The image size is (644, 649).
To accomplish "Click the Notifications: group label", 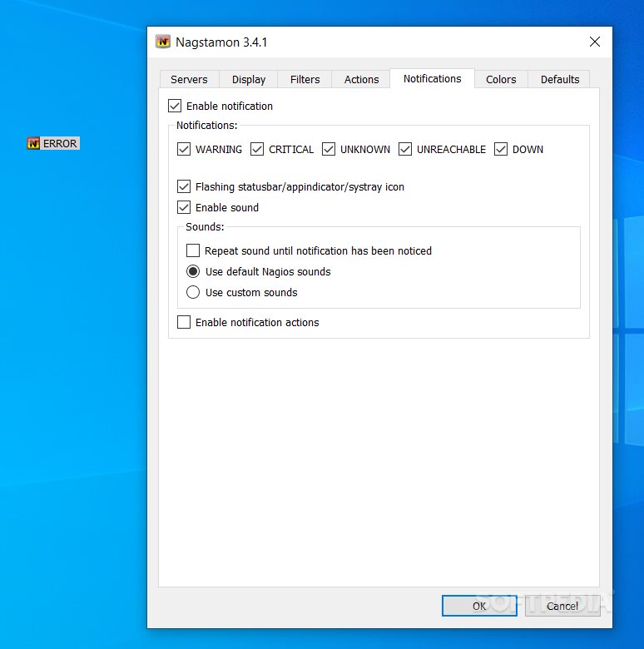I will [x=207, y=126].
